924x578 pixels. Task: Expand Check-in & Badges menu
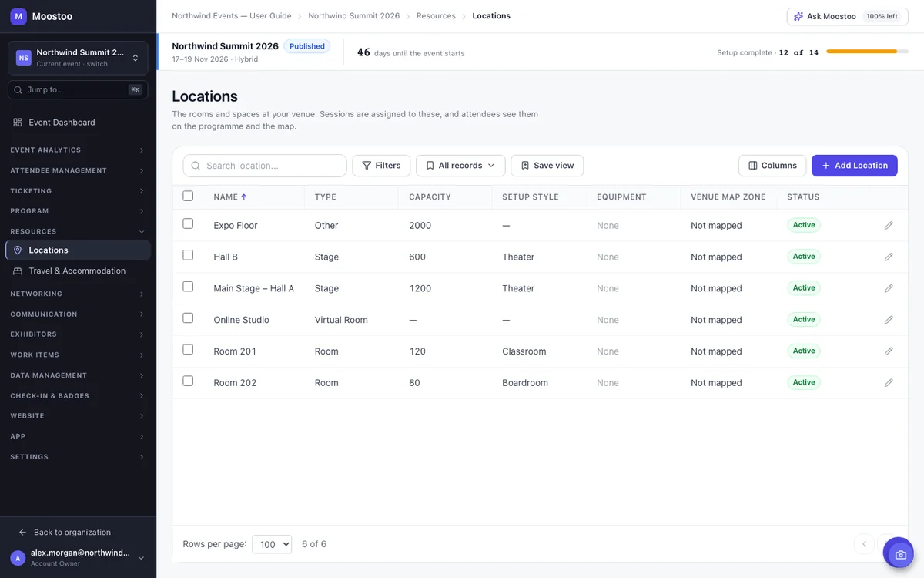pos(78,396)
